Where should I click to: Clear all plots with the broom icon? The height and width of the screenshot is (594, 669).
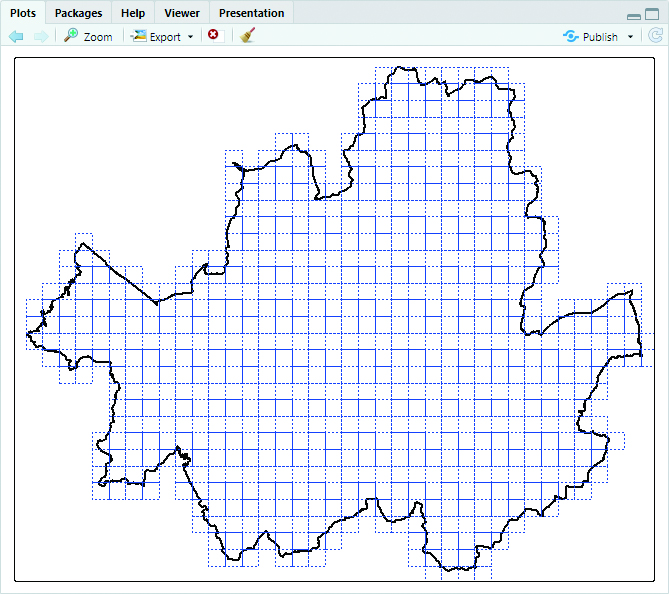tap(248, 36)
